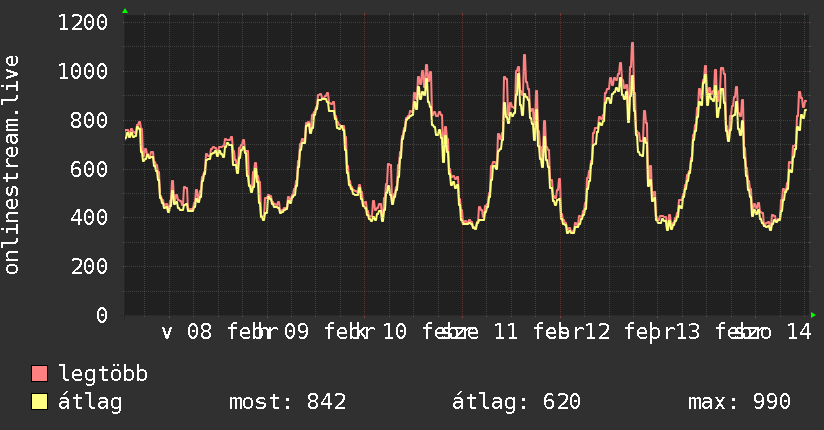Click the 10 date axis label
Viewport: 824px width, 430px height.
pos(394,332)
